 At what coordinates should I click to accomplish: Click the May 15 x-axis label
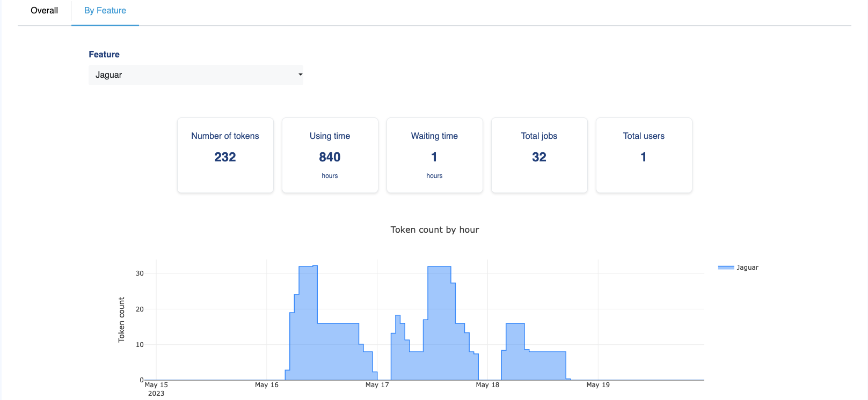click(x=156, y=385)
